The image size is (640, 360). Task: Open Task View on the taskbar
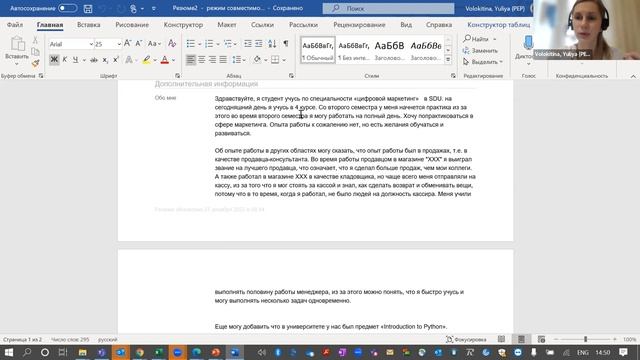[62, 352]
